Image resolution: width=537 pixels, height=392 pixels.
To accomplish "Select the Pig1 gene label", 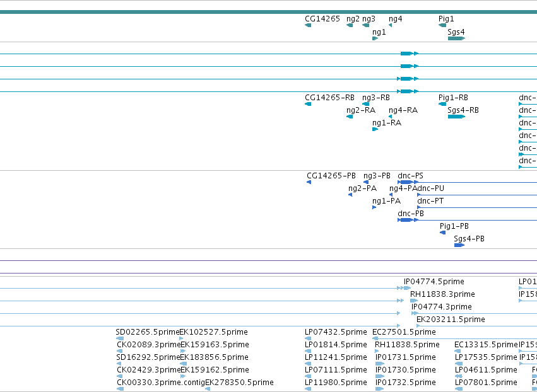I will tap(446, 19).
